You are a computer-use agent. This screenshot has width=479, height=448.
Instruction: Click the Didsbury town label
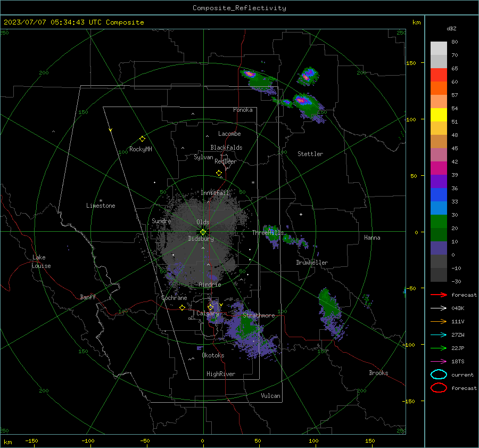pos(201,239)
